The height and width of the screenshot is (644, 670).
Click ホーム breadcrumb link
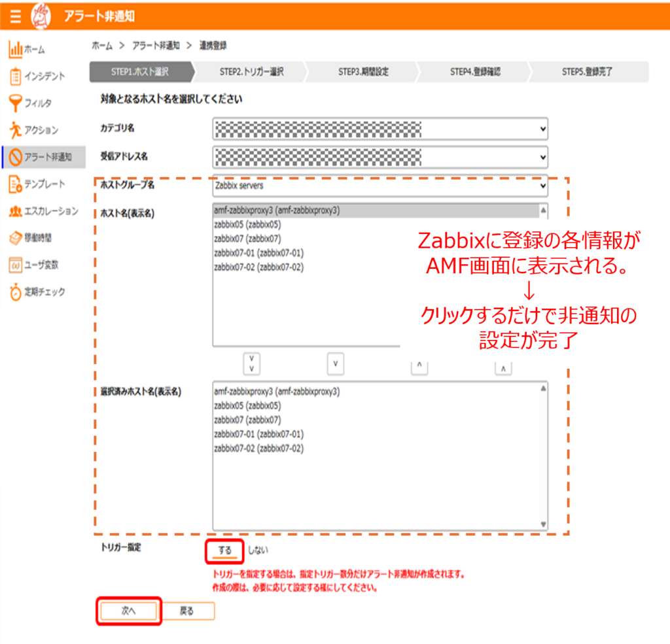(102, 45)
